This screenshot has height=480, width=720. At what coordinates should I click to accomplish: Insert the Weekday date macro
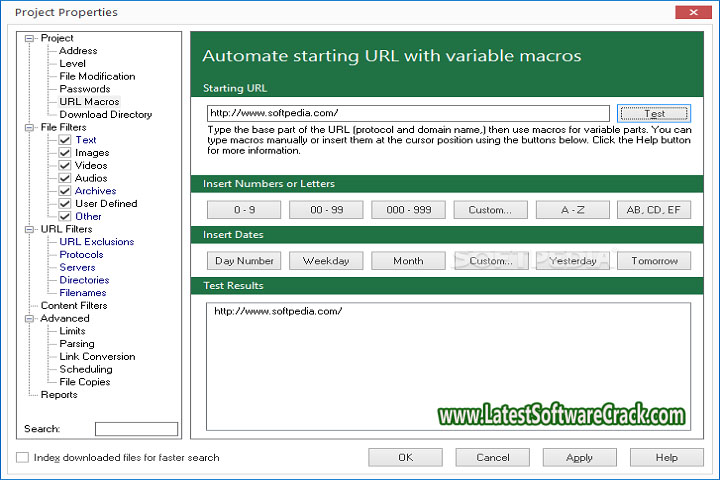(x=326, y=261)
